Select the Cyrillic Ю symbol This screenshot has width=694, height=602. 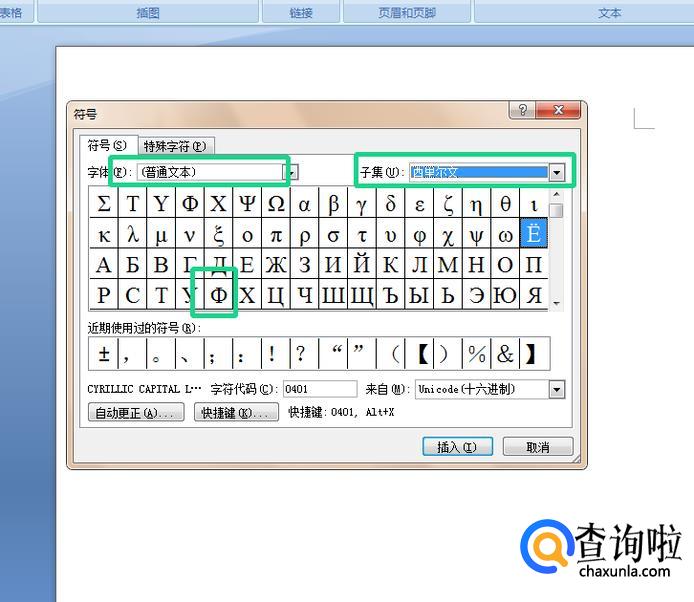tap(505, 294)
